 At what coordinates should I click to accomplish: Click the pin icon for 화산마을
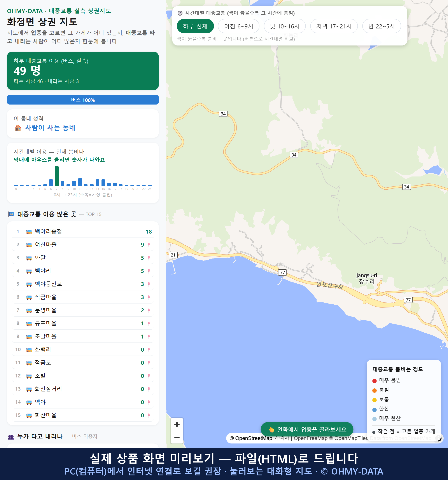[x=149, y=415]
